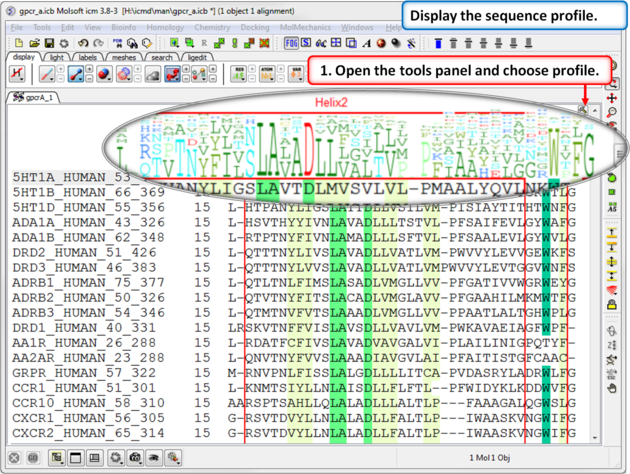Open the alignment tools panel button
The width and height of the screenshot is (630, 474).
pos(583,109)
